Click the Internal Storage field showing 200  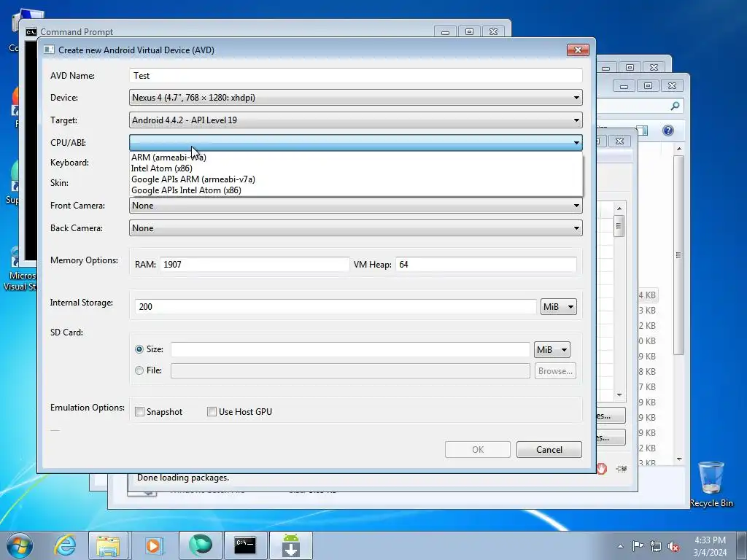(336, 307)
